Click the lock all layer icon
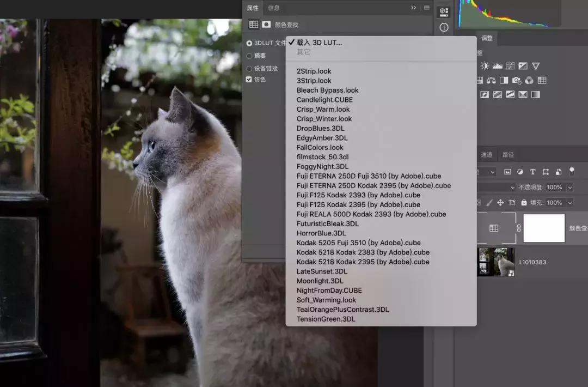Viewport: 588px width, 387px height. point(524,202)
